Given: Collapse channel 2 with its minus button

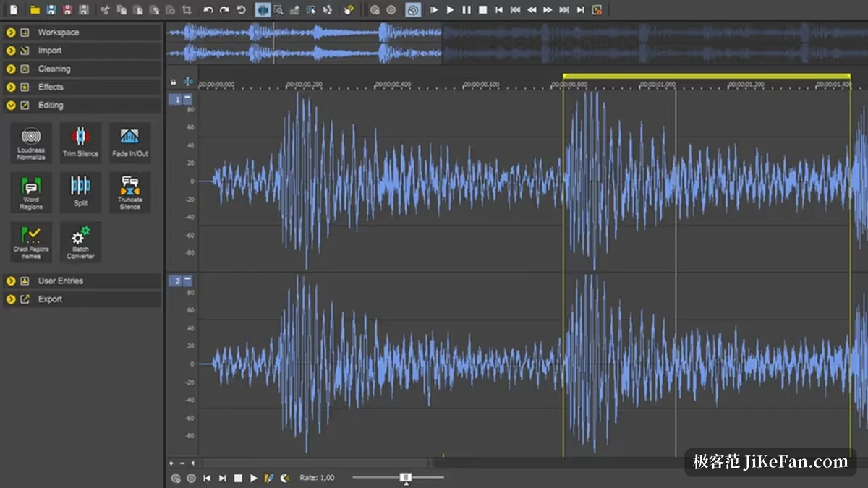Looking at the screenshot, I should [x=187, y=281].
